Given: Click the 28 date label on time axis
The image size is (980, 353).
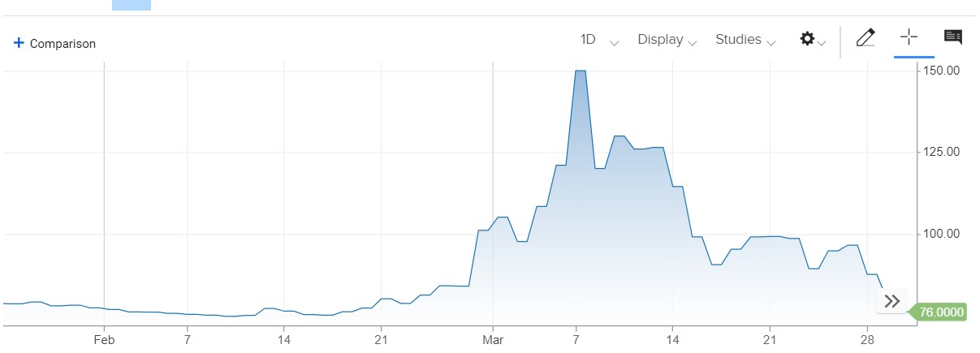Looking at the screenshot, I should tap(868, 338).
